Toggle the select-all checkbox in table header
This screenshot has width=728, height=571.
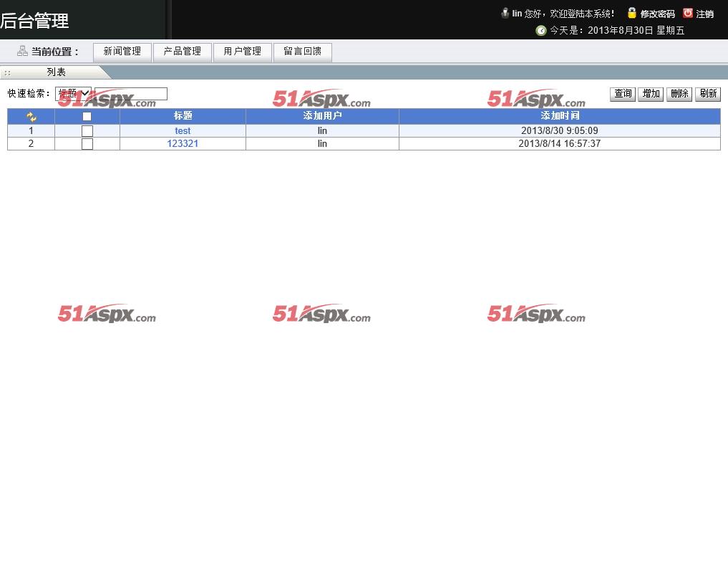[x=87, y=116]
